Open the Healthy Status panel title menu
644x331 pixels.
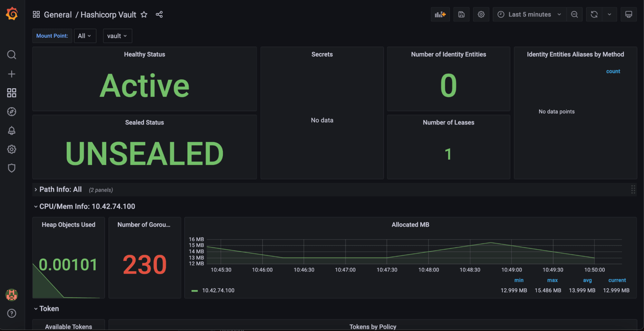(144, 54)
